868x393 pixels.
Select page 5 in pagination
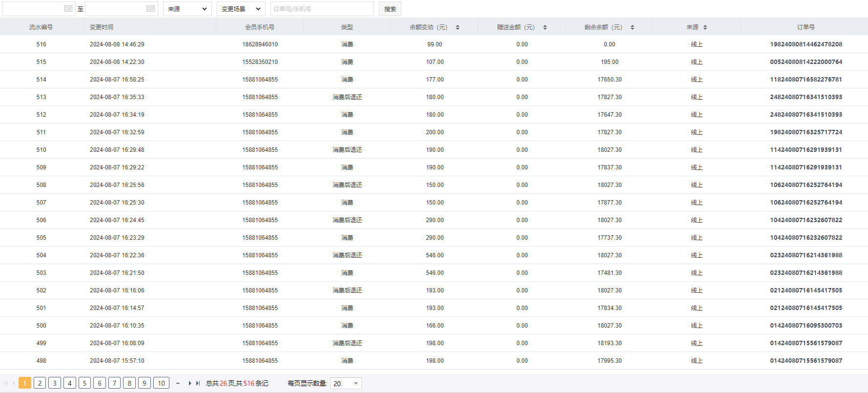[x=84, y=383]
